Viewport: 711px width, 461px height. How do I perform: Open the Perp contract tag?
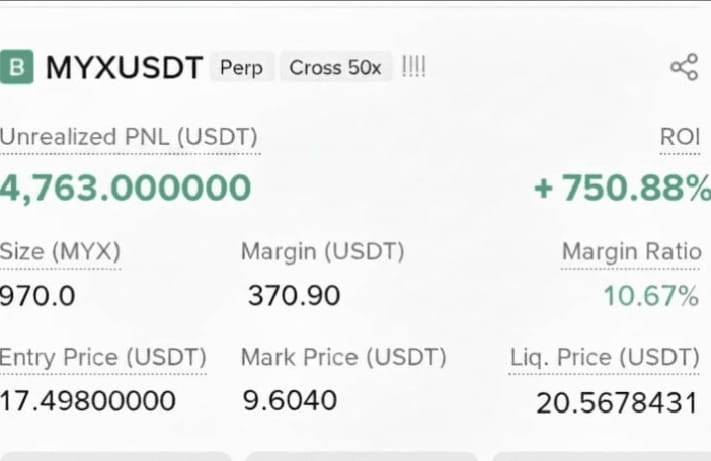pyautogui.click(x=241, y=68)
